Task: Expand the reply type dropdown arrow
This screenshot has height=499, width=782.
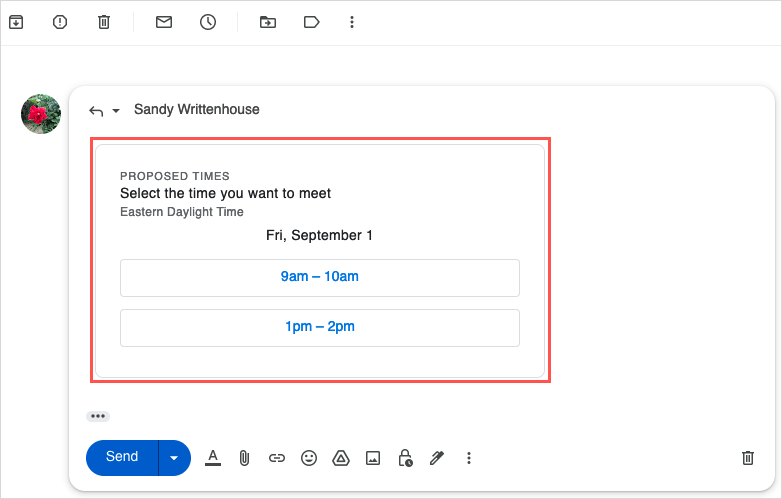Action: click(116, 110)
